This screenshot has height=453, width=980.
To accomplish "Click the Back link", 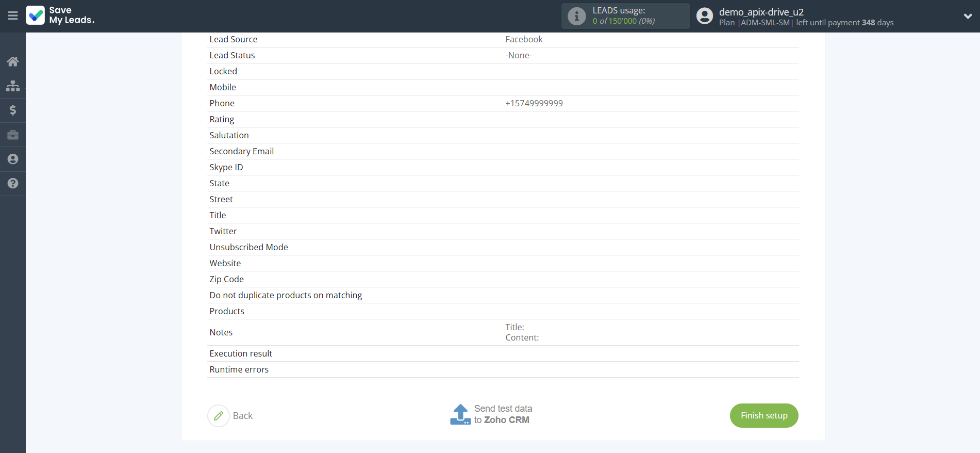I will [x=243, y=416].
